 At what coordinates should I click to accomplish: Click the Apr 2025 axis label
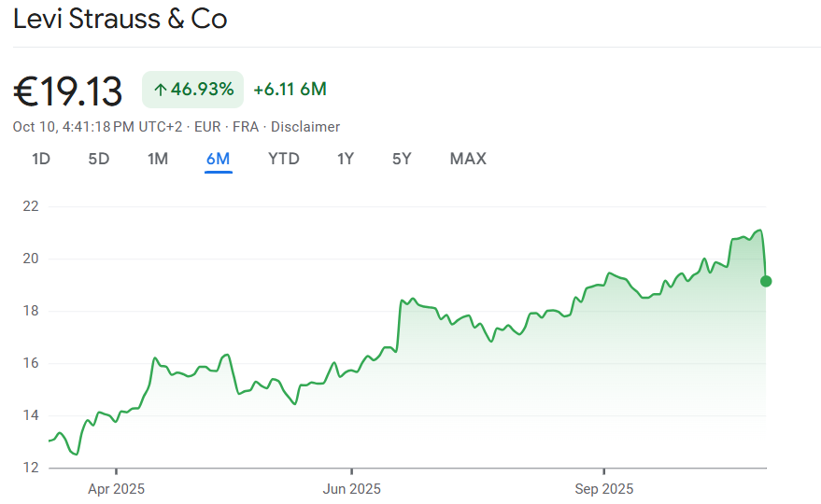(x=117, y=488)
